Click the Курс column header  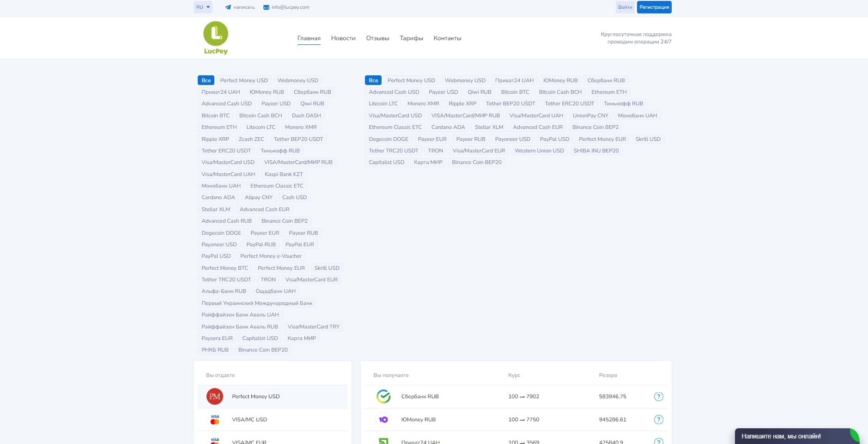(514, 375)
